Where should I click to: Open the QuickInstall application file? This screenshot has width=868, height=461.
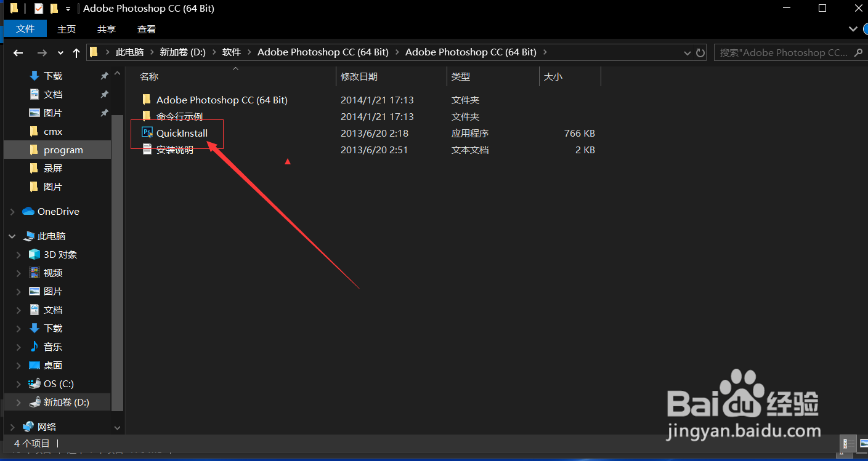182,133
